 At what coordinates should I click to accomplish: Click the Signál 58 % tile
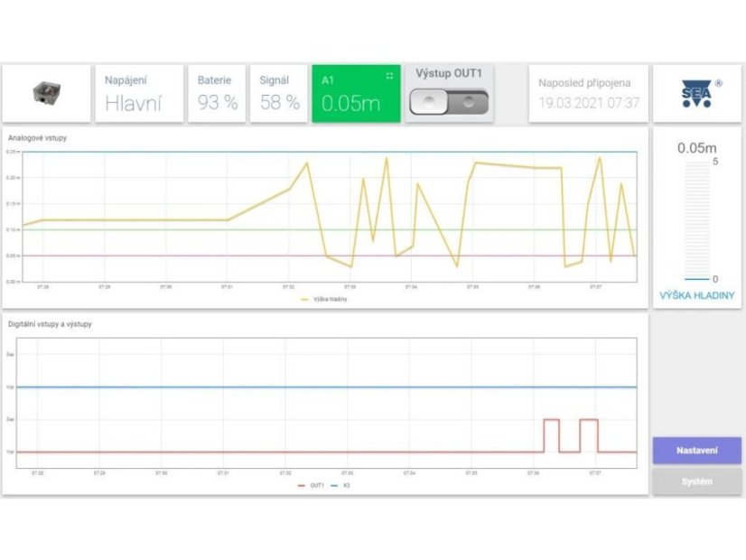tap(279, 93)
